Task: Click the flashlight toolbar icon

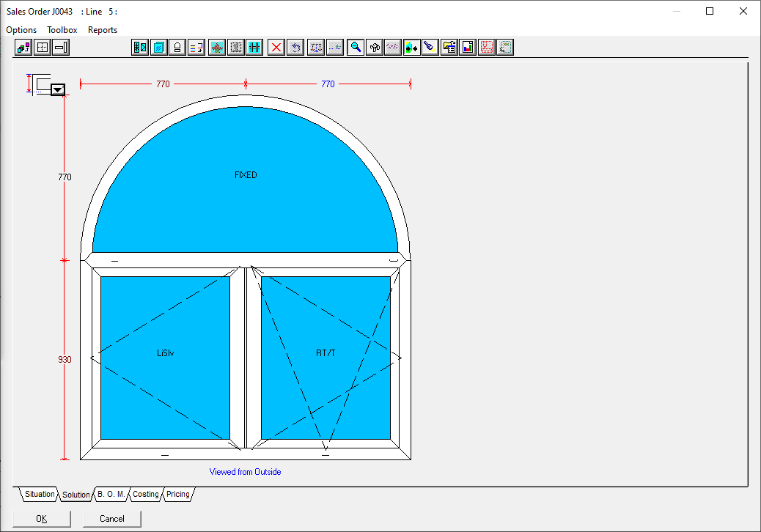Action: tap(430, 48)
